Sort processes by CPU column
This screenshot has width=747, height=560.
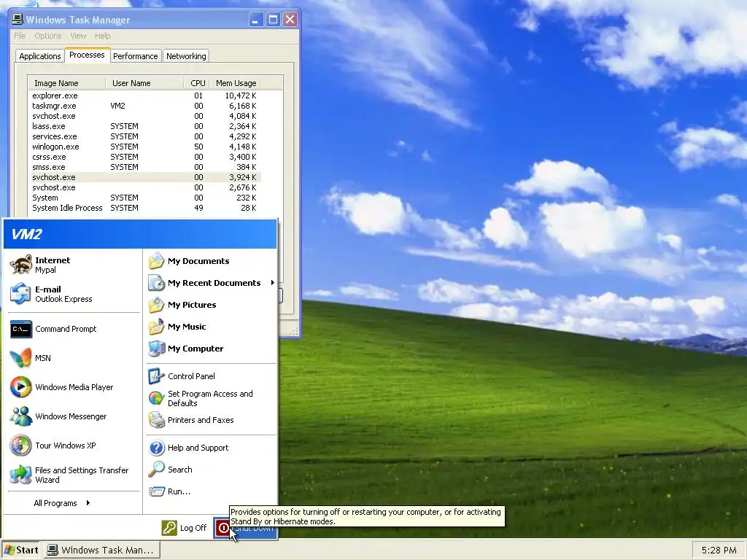(x=197, y=83)
